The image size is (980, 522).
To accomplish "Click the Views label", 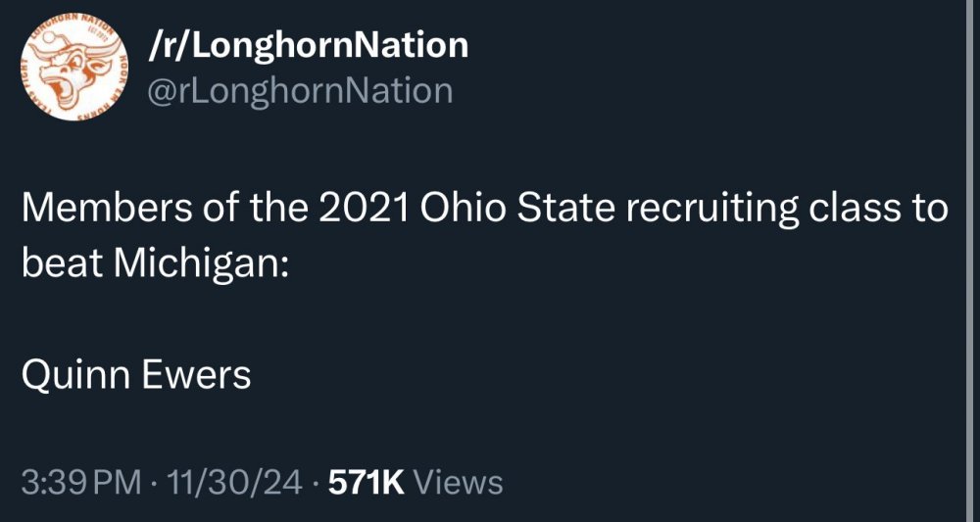I will coord(459,482).
